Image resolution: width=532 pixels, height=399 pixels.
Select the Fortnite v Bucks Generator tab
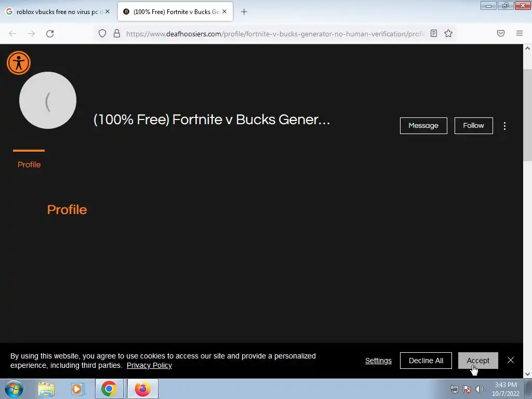point(176,12)
